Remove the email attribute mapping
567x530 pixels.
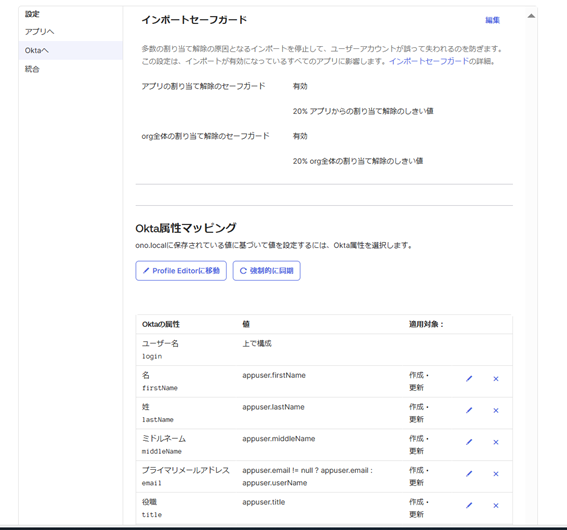(x=496, y=474)
